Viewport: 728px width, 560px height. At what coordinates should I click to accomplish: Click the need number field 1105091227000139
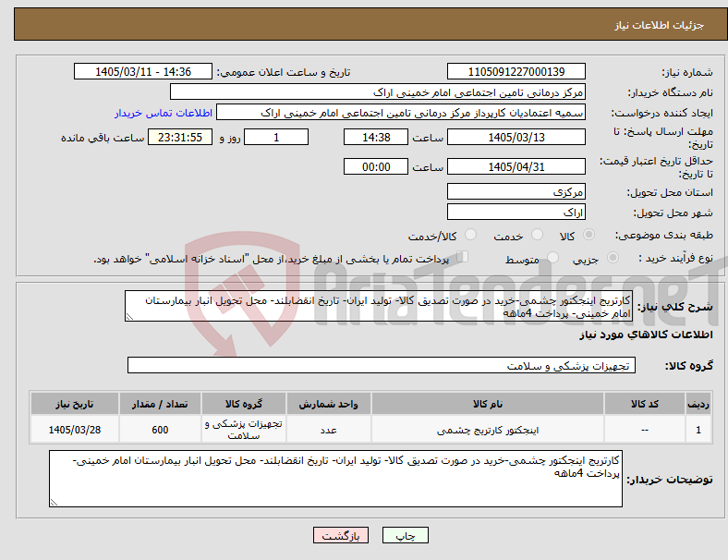tap(516, 71)
